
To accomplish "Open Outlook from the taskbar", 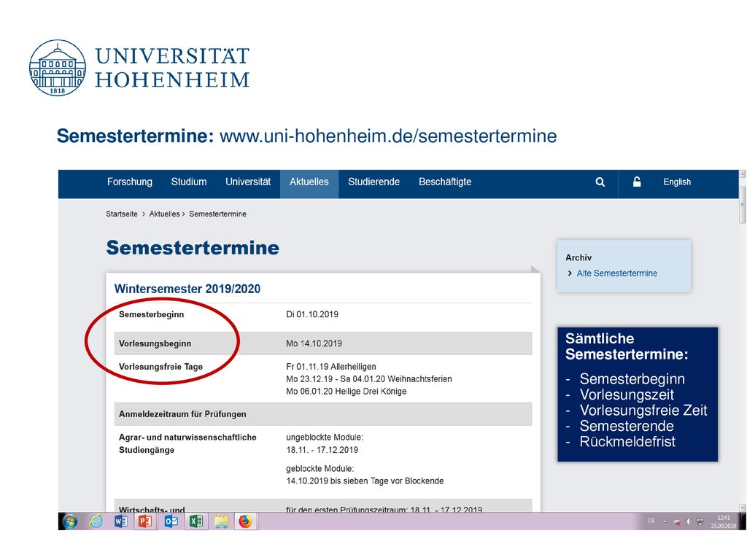I will (171, 521).
